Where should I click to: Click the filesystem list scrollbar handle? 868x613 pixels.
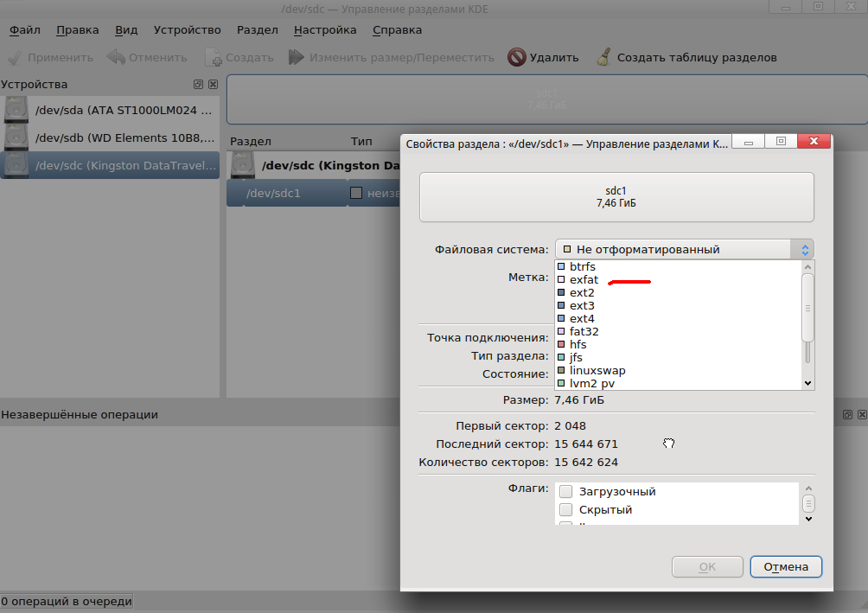click(807, 307)
